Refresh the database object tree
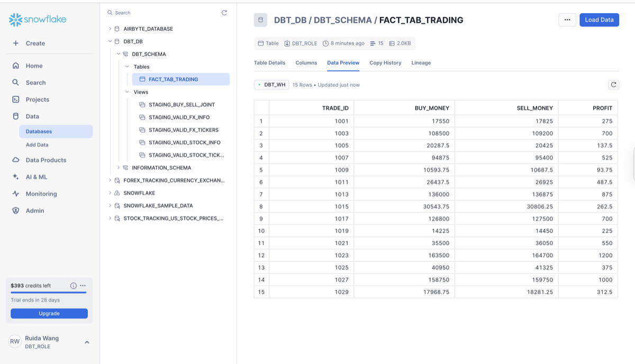The width and height of the screenshot is (635, 364). 224,13
